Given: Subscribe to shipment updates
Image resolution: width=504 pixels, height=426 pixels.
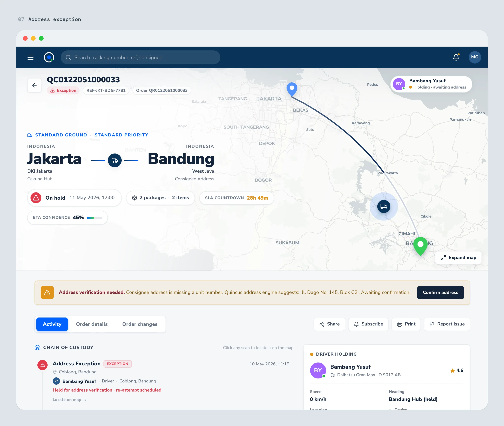Looking at the screenshot, I should click(x=368, y=324).
